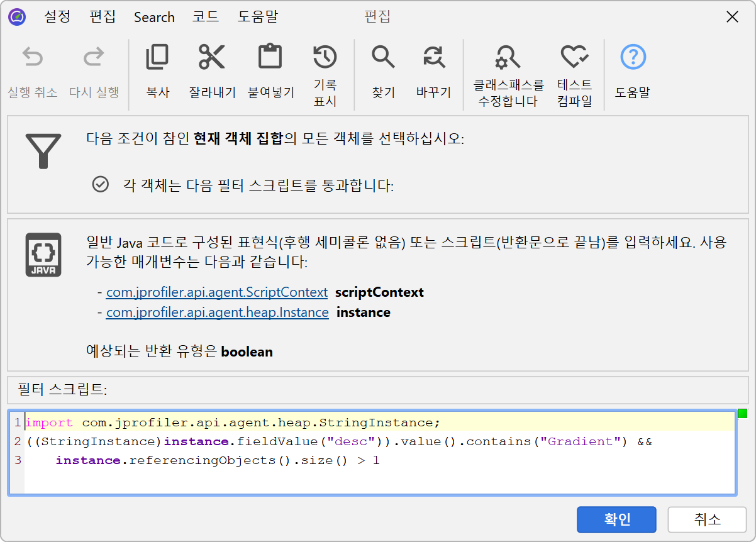Screen dimensions: 756x542
Task: Open the classpath edit (클래스패스를 수정합니다) tool
Action: tap(508, 57)
